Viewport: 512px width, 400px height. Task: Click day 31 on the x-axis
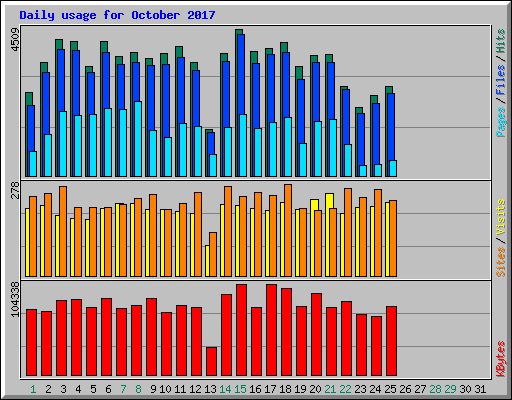(480, 389)
